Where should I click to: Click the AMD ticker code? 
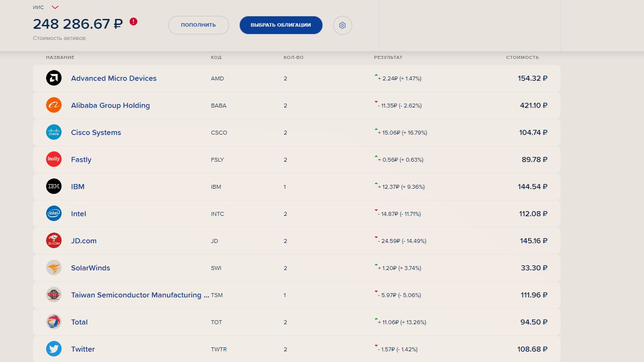pos(217,78)
